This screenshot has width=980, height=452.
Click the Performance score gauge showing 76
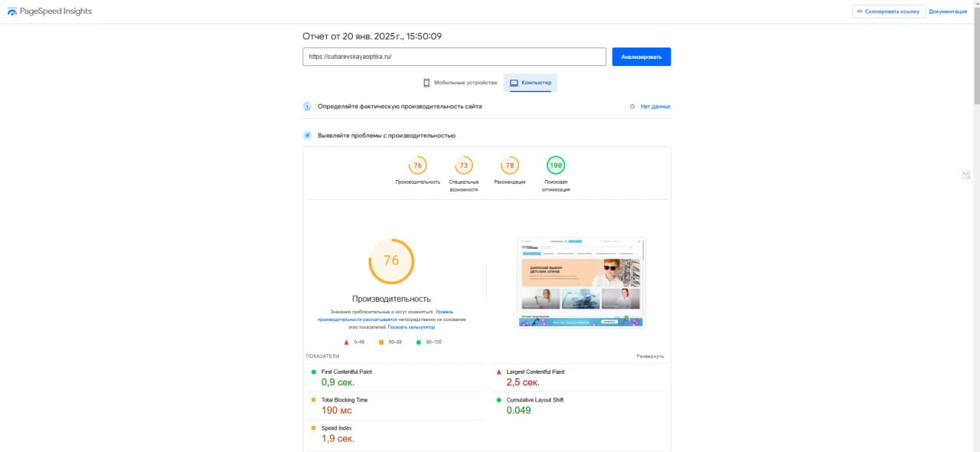pyautogui.click(x=417, y=165)
